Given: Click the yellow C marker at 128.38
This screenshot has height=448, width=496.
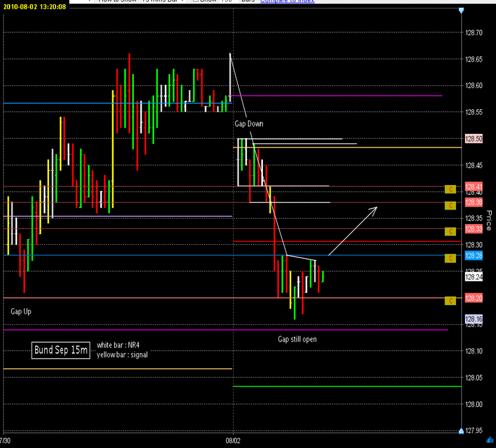Looking at the screenshot, I should (450, 205).
